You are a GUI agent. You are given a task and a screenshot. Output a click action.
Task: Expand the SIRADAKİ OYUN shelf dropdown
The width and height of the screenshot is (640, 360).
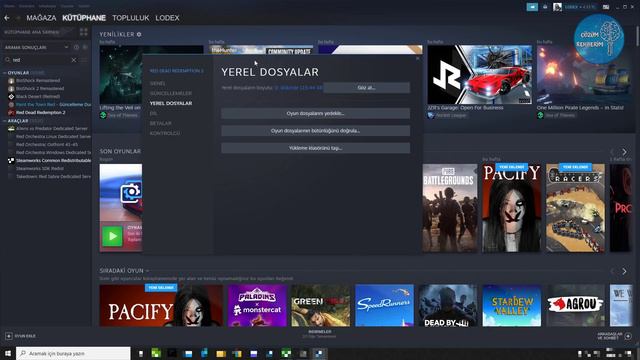(147, 271)
